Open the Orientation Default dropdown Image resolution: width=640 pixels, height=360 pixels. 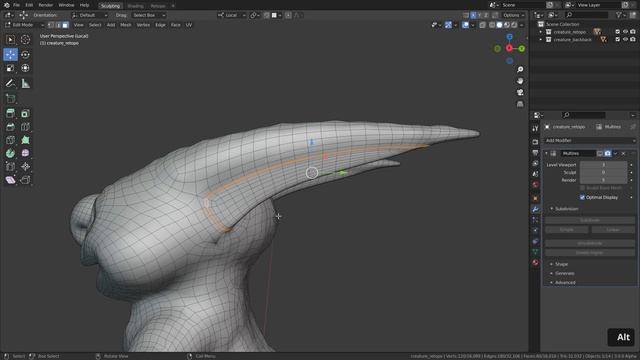click(x=90, y=15)
